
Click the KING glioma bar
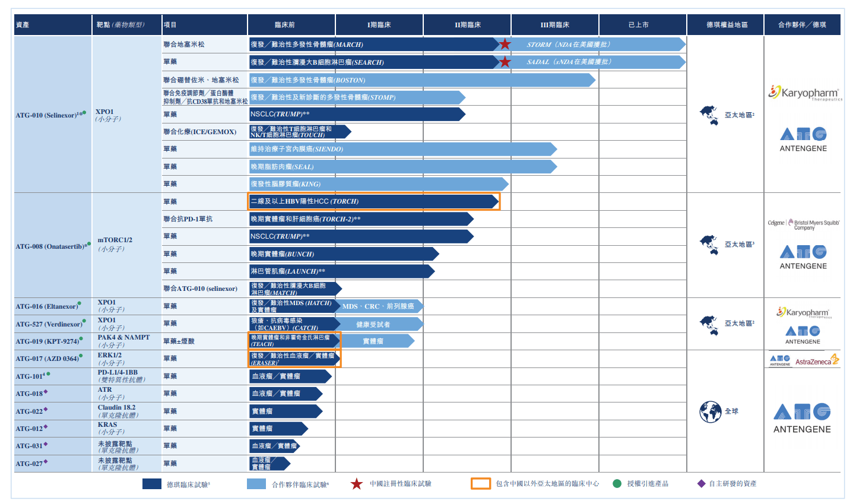(379, 184)
